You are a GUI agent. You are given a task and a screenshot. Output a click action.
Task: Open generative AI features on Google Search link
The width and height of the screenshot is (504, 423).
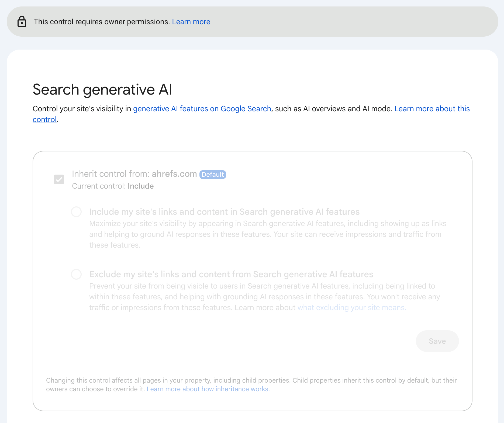[x=202, y=109]
